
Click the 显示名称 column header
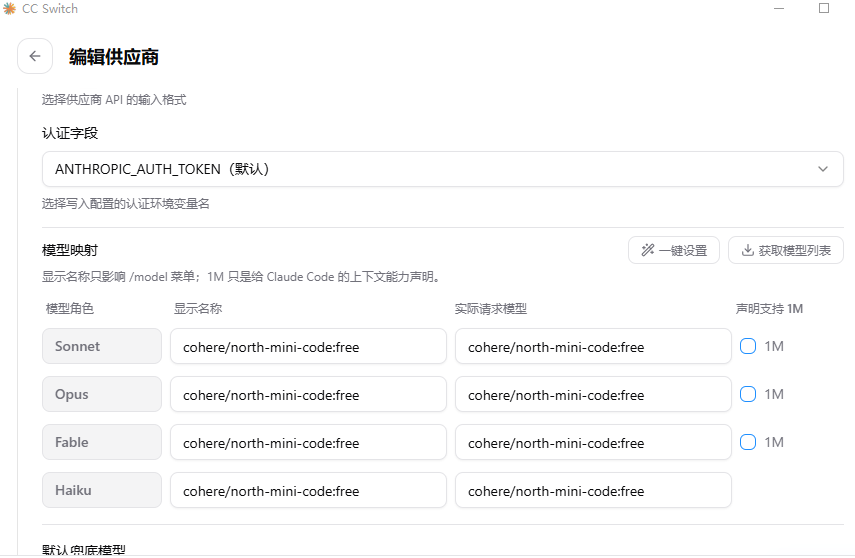point(198,309)
